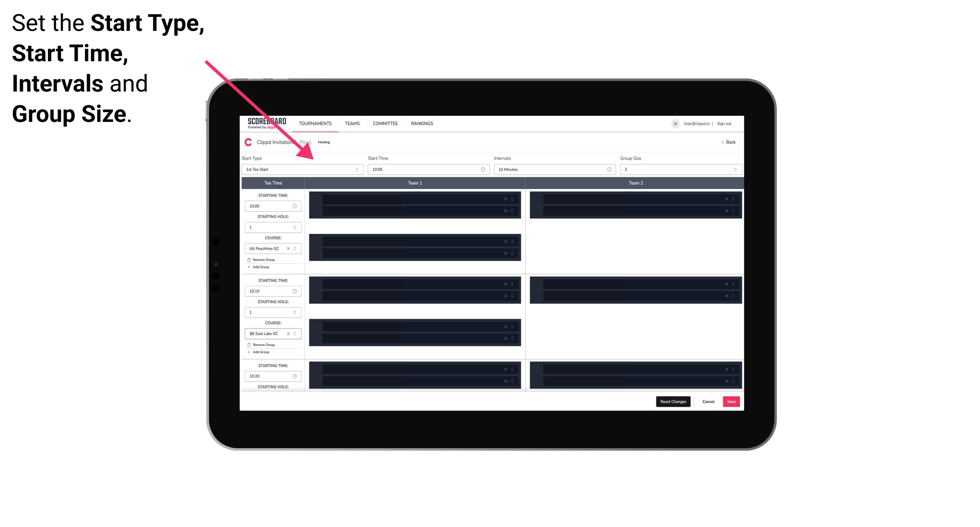Click the Reset Changes button
This screenshot has height=527, width=980.
click(x=673, y=401)
